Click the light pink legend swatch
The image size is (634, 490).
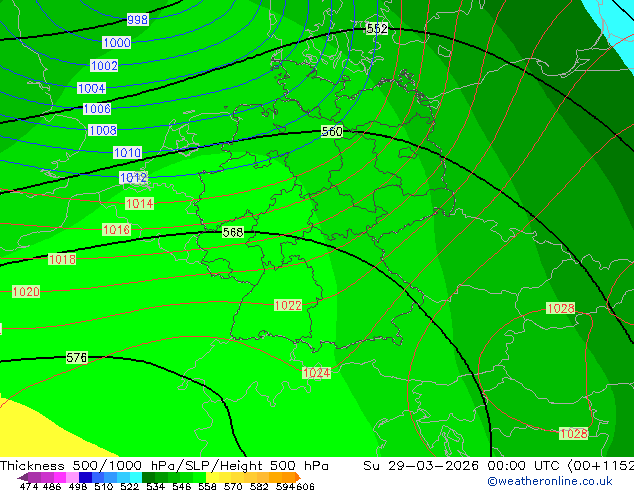click(x=72, y=477)
